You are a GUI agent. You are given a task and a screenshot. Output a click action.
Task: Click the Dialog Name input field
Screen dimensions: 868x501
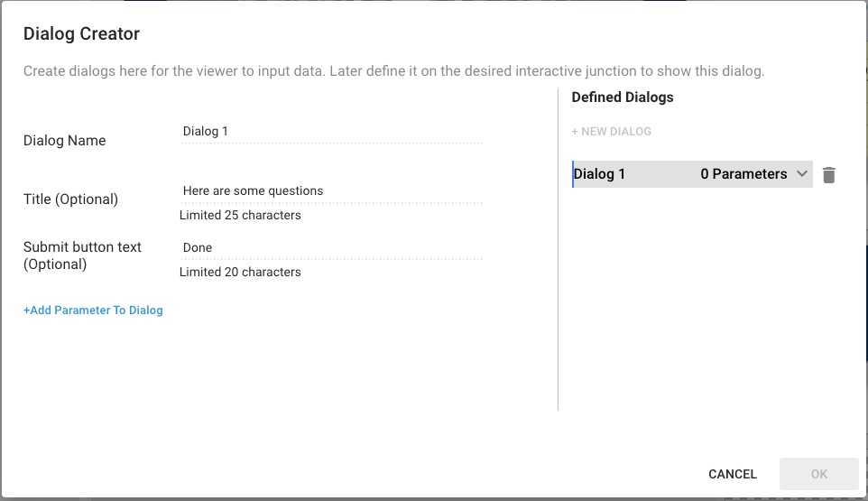[x=331, y=132]
